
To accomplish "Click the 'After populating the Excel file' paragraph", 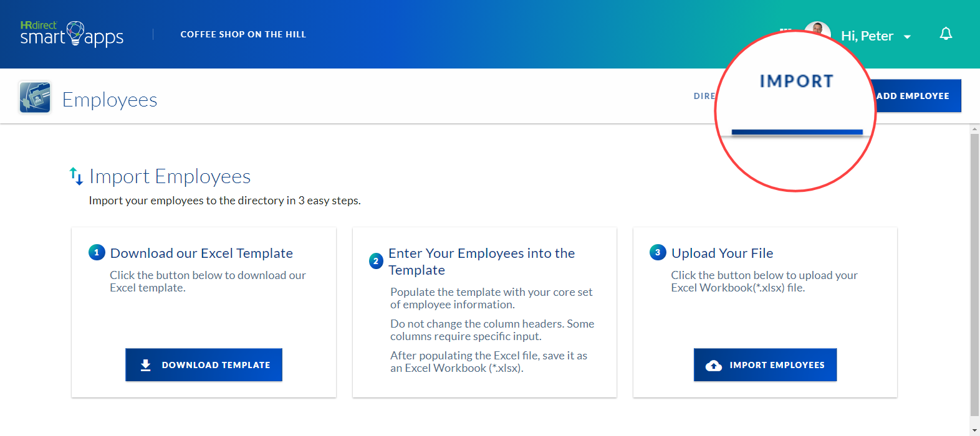I will 489,362.
